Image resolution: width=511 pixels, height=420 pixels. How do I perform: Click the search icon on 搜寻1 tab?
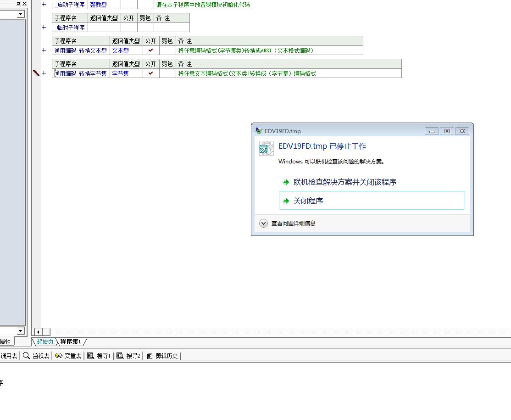coord(91,356)
